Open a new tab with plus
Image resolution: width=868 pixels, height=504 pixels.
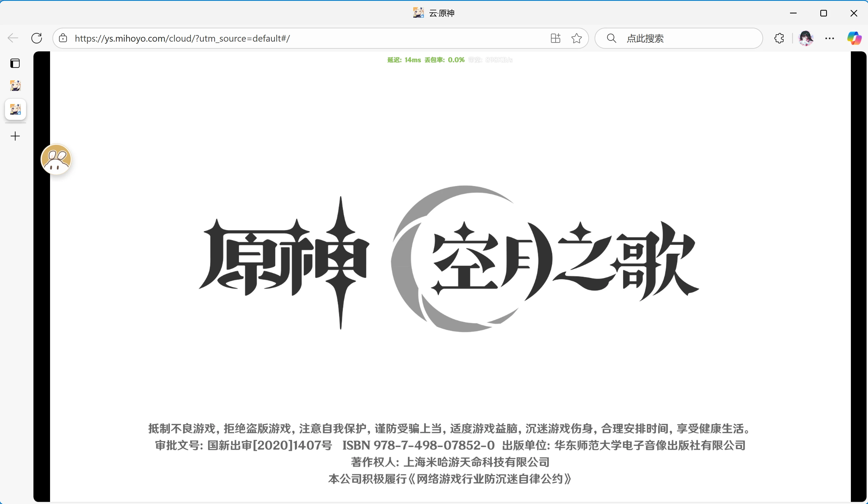[15, 136]
